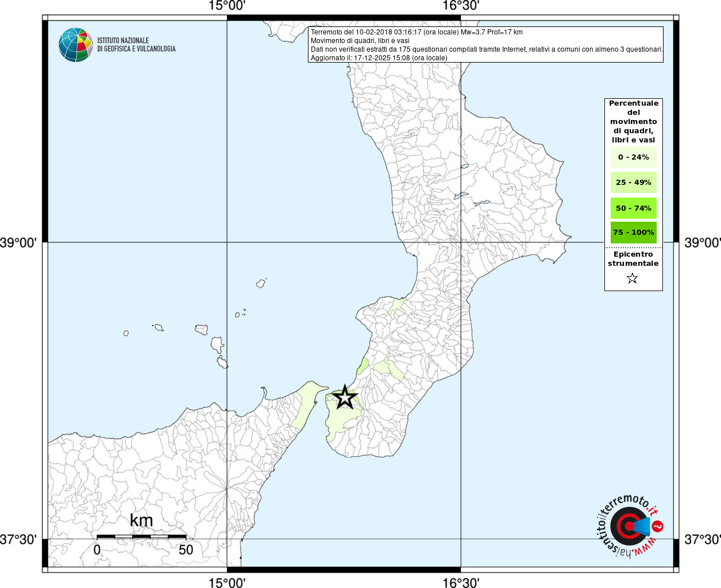This screenshot has width=721, height=588.
Task: Click the INGV globe logo
Action: 76,45
